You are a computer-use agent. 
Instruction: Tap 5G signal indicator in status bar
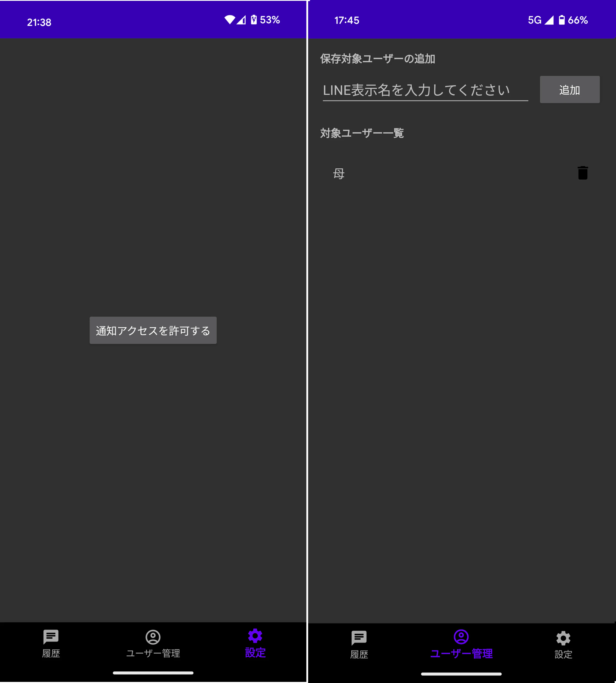click(535, 20)
